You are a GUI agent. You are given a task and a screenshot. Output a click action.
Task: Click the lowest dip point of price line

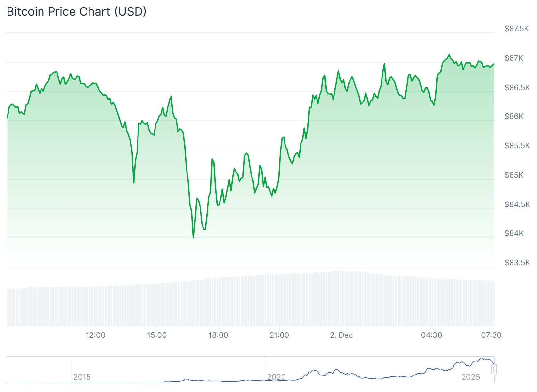[x=193, y=237]
